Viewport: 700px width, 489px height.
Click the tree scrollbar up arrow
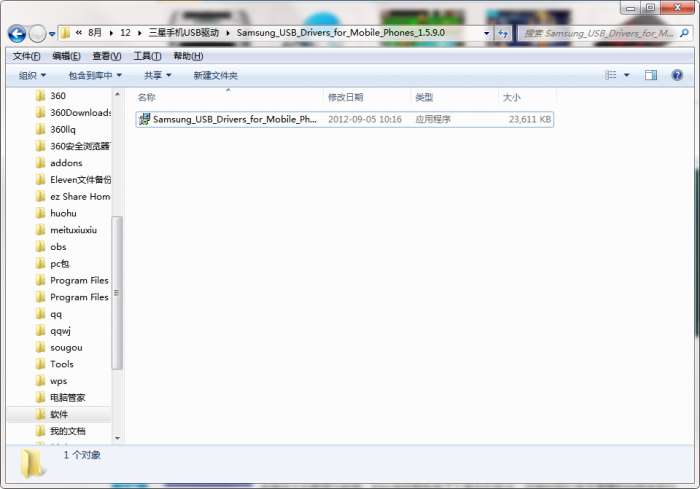tap(117, 94)
